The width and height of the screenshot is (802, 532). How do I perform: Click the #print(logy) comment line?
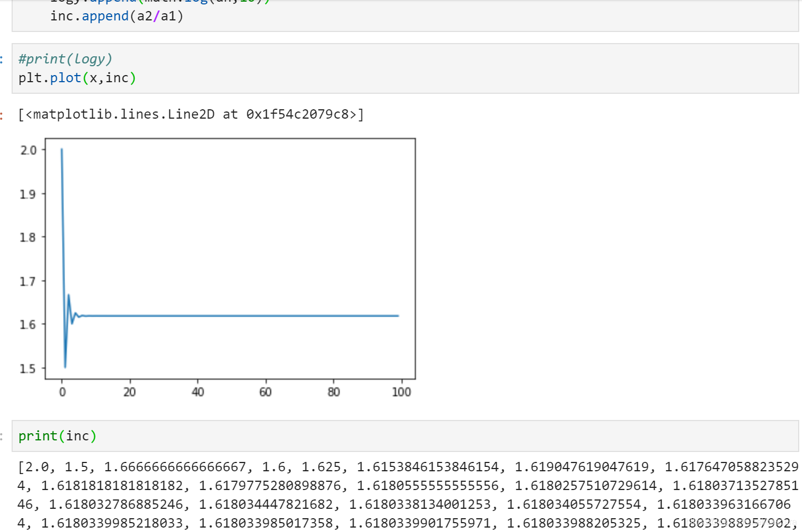pos(65,59)
